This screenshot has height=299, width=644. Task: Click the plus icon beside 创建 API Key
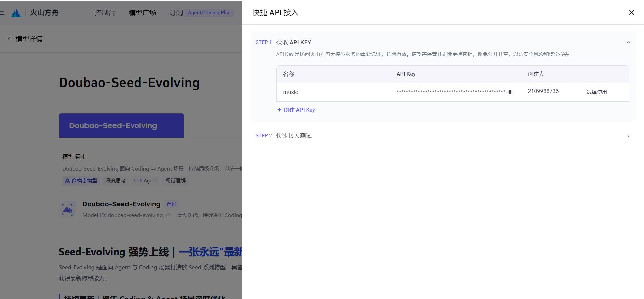click(x=279, y=110)
